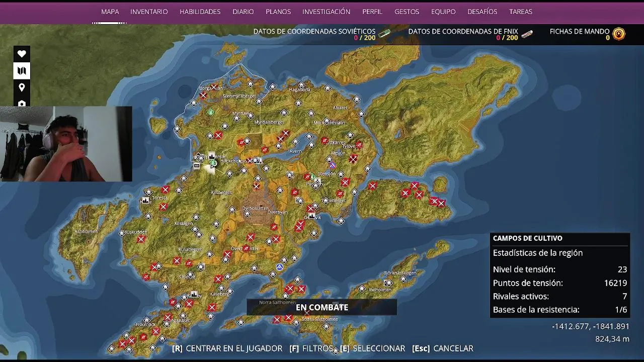Click the Seleccionar prompt

click(372, 348)
